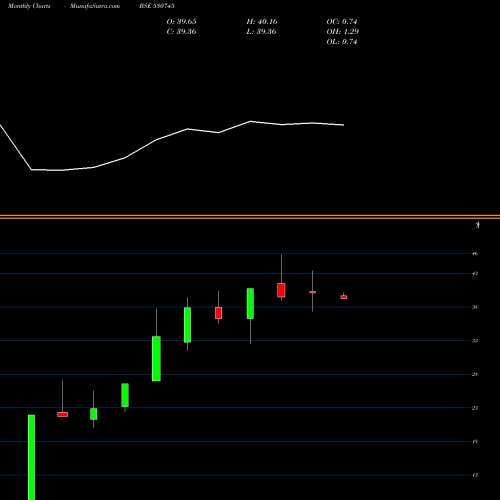Click the 46 price axis label

tap(475, 254)
